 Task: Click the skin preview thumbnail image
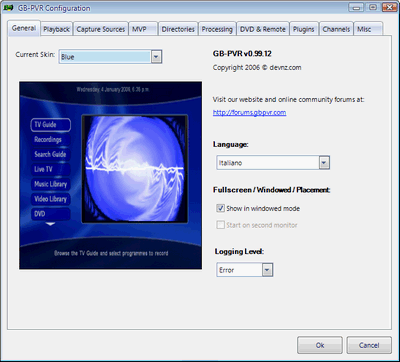point(110,175)
